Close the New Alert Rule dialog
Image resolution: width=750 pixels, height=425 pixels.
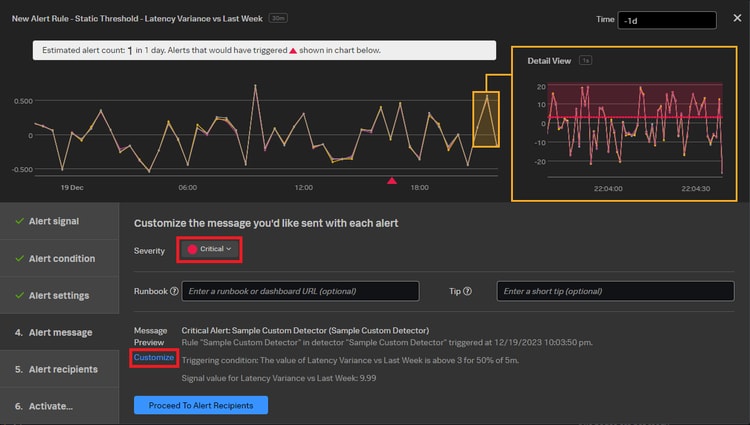(x=737, y=18)
